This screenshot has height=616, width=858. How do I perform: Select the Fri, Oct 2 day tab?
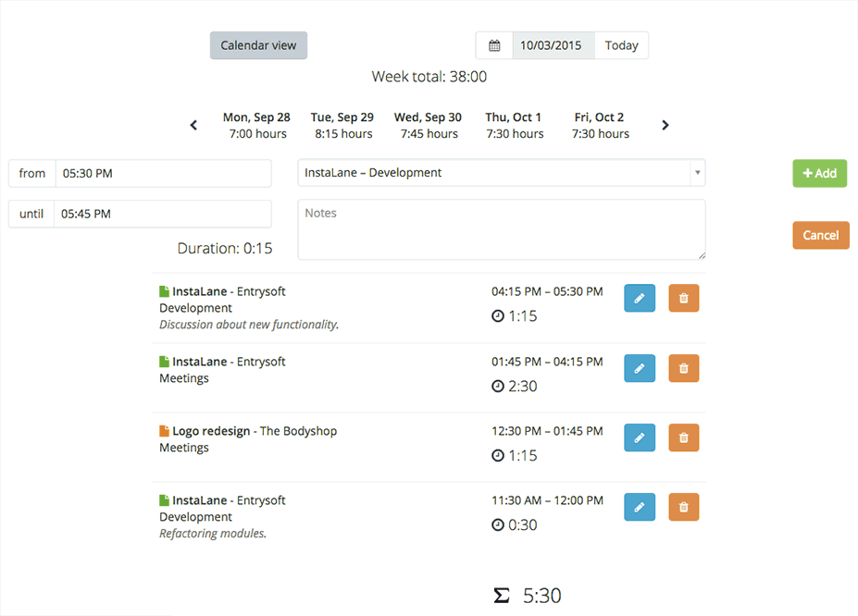pos(601,125)
